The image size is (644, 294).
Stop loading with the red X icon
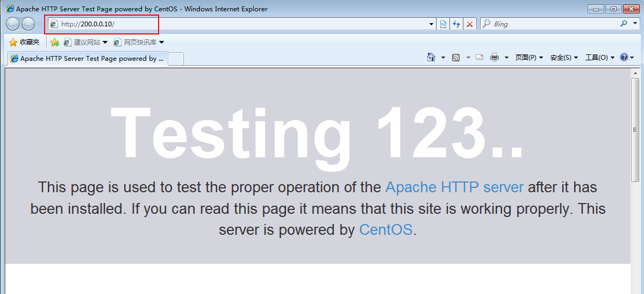[470, 24]
